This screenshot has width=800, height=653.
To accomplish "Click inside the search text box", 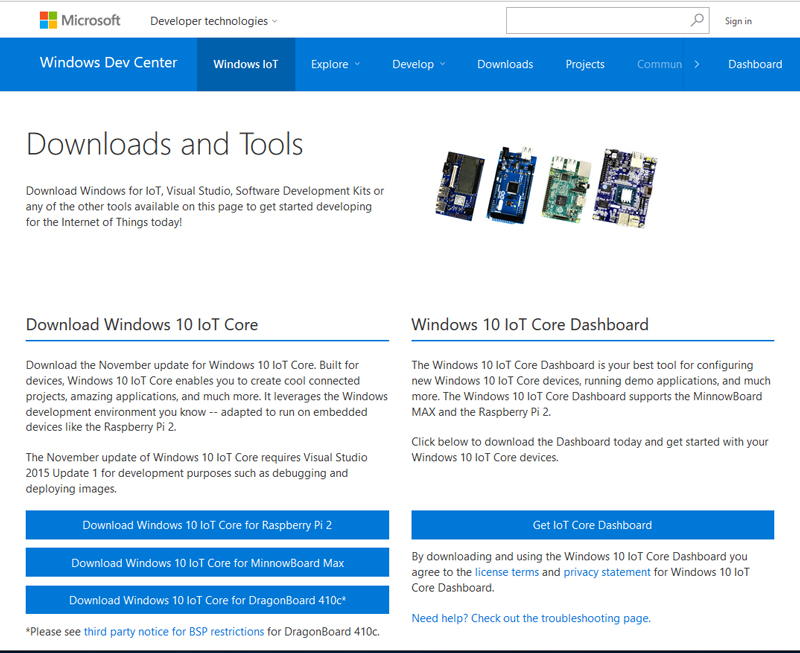I will pyautogui.click(x=595, y=20).
